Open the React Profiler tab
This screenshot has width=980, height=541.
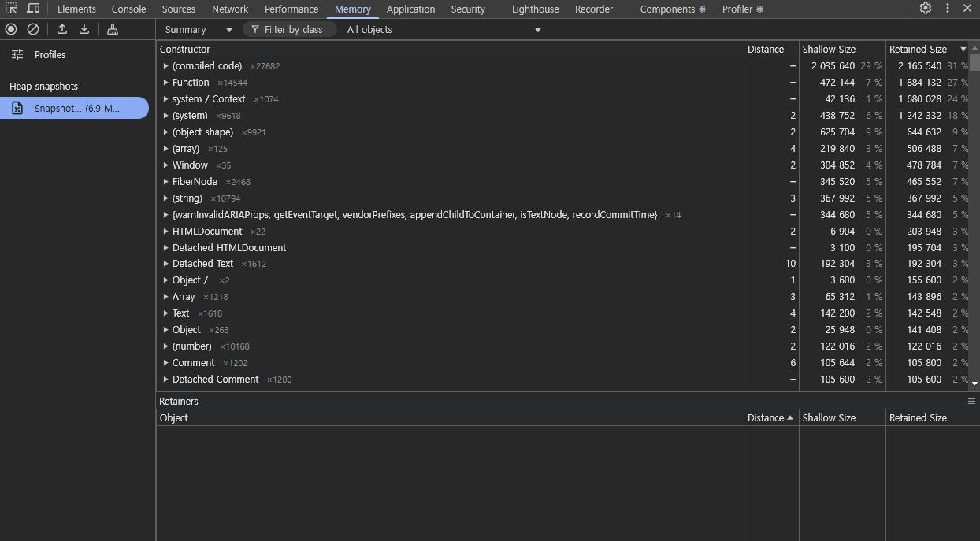pos(743,9)
